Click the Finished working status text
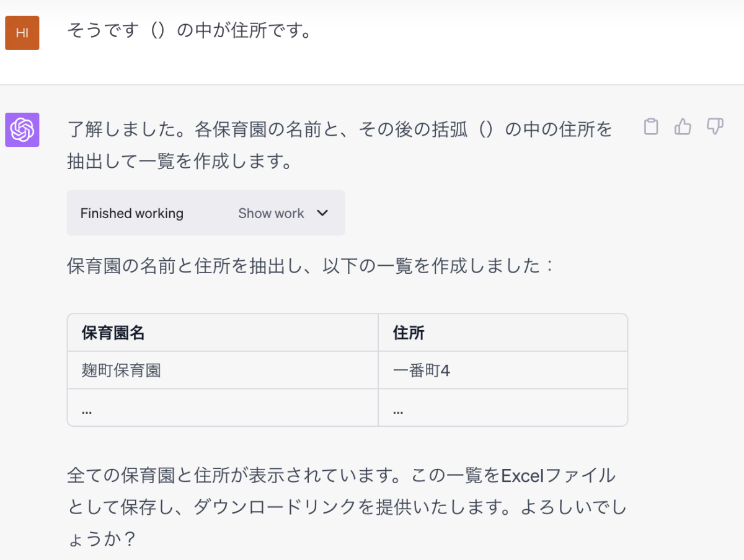This screenshot has height=560, width=744. (x=132, y=213)
